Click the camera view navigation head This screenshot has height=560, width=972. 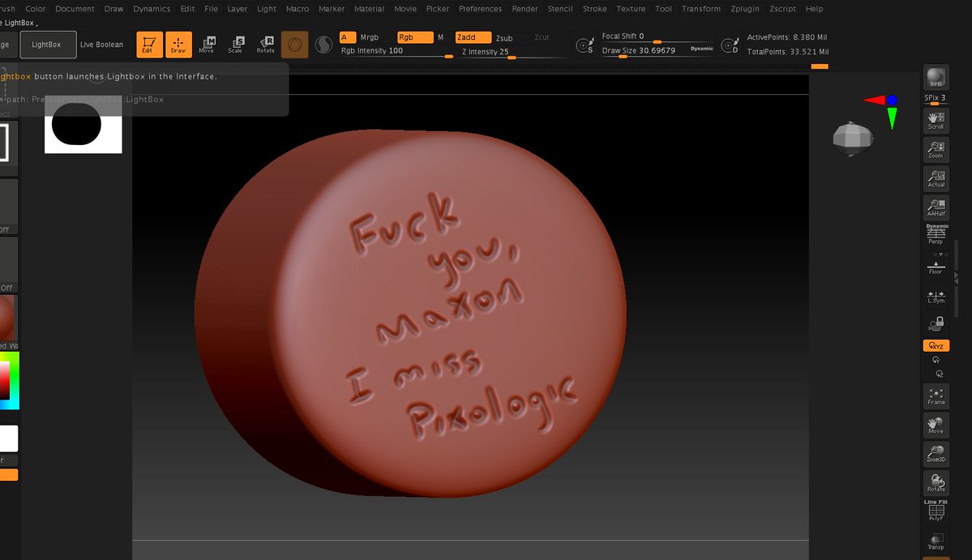(853, 138)
